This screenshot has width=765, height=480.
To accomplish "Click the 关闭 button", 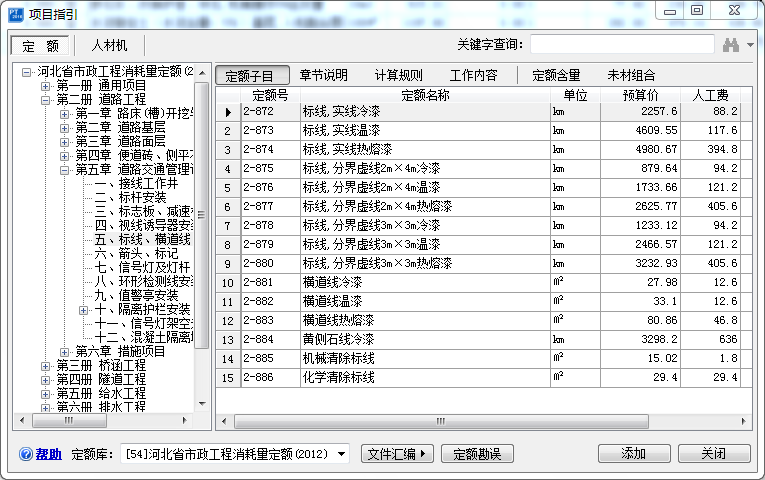I will point(714,454).
